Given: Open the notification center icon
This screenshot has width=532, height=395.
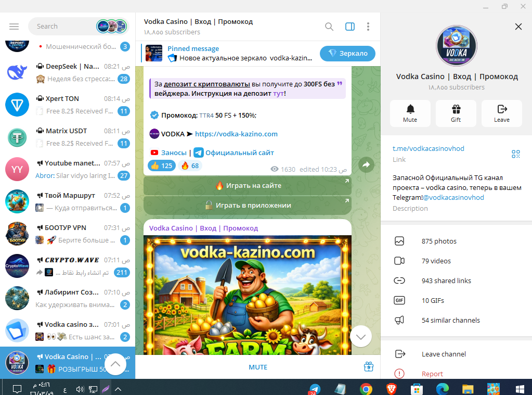Looking at the screenshot, I should [17, 389].
